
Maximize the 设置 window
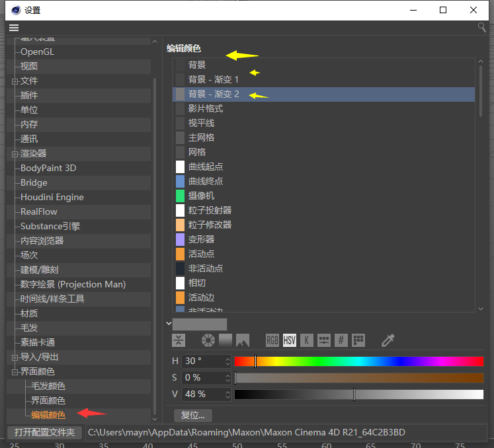click(x=443, y=10)
